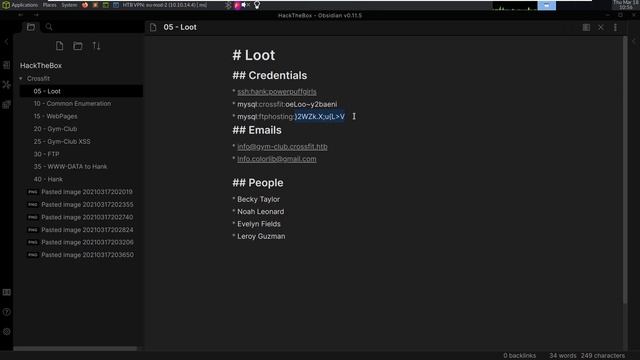Screen dimensions: 640x360
Task: Change the file sort order
Action: click(x=96, y=46)
